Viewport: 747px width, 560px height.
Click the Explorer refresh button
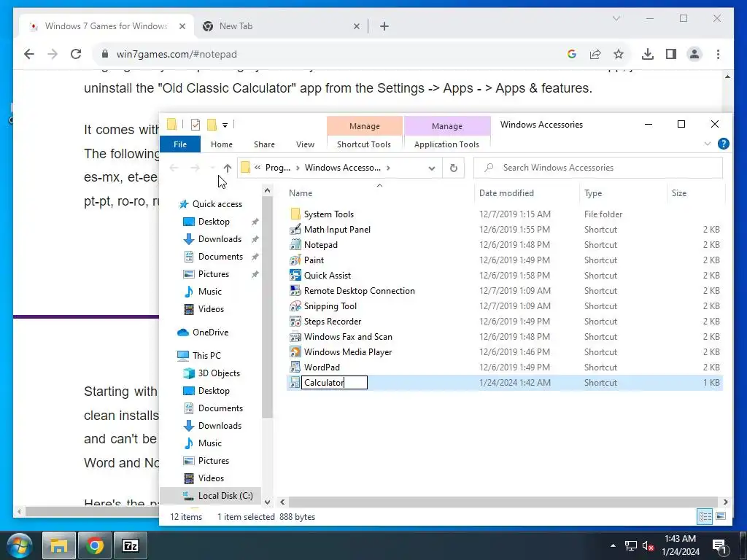(x=454, y=168)
